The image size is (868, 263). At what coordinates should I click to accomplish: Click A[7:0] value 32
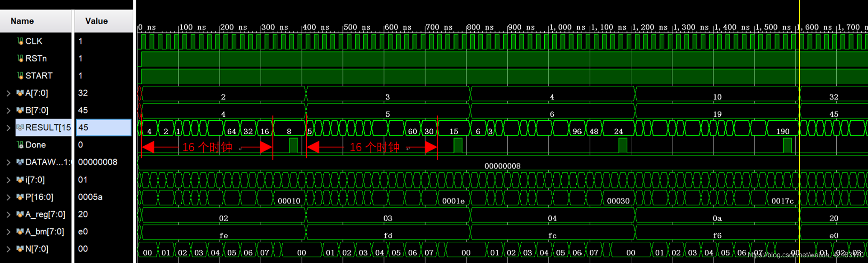83,93
